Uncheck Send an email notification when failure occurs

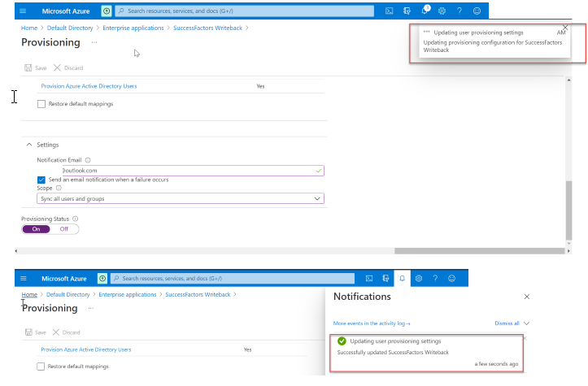click(41, 180)
